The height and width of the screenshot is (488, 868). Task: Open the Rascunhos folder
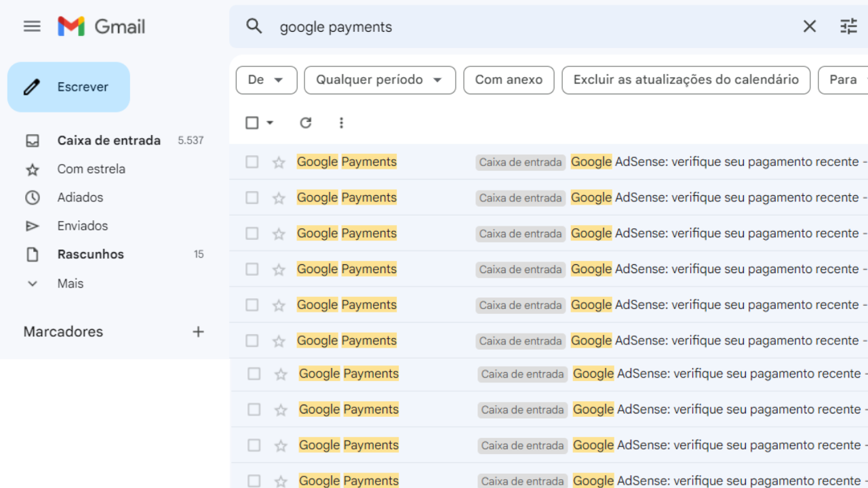90,254
